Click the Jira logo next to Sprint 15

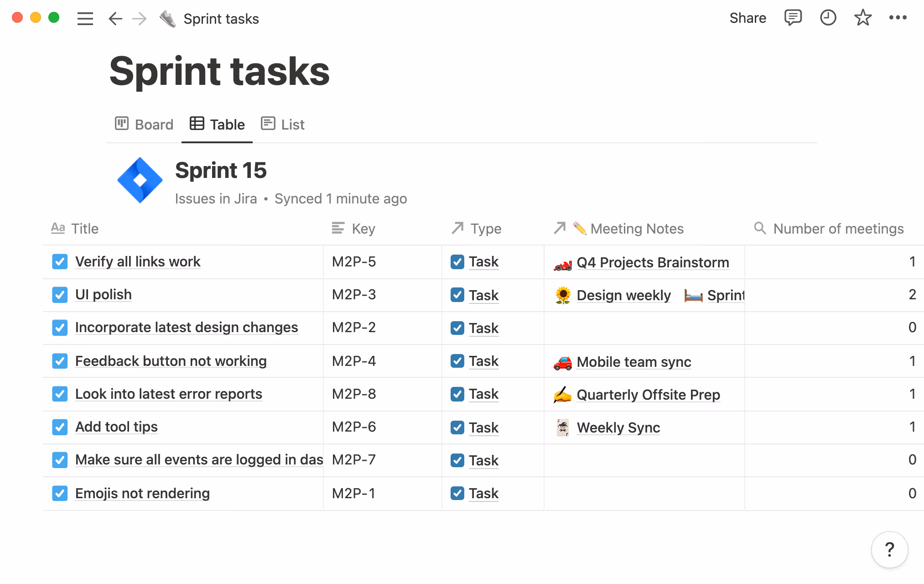click(x=140, y=179)
